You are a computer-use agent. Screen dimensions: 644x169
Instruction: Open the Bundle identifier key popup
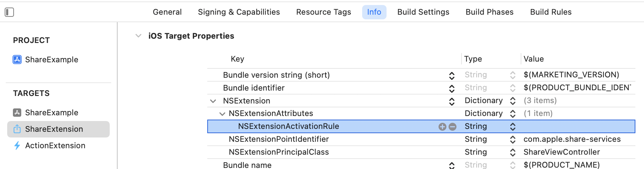tap(452, 88)
